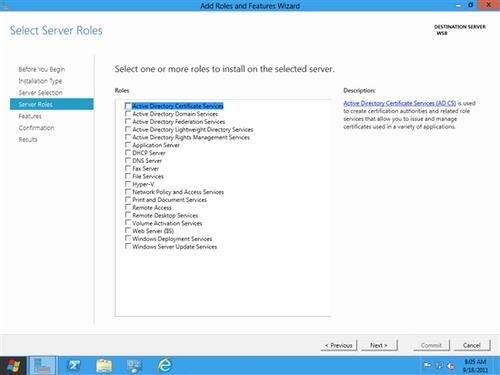
Task: Check the Fax Server role
Action: (128, 168)
